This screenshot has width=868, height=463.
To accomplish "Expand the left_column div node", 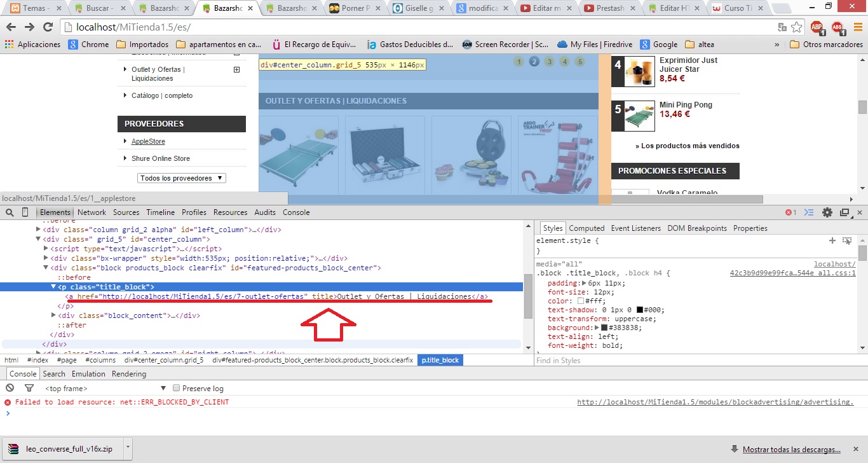I will [38, 230].
